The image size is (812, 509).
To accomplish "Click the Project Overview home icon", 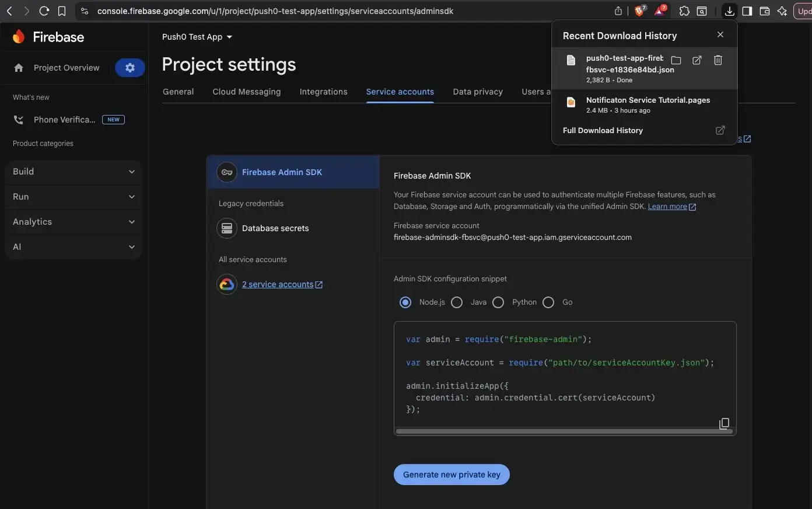I will coord(19,68).
